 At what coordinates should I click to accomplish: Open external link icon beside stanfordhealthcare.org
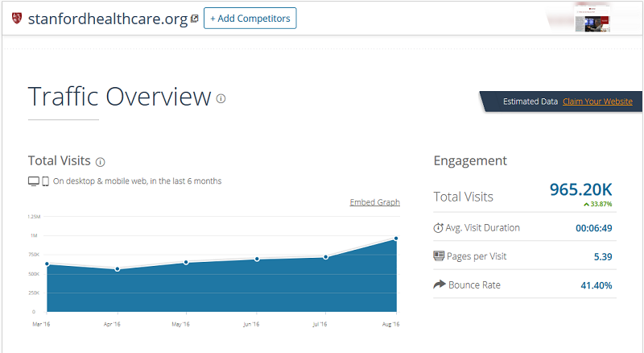(195, 19)
